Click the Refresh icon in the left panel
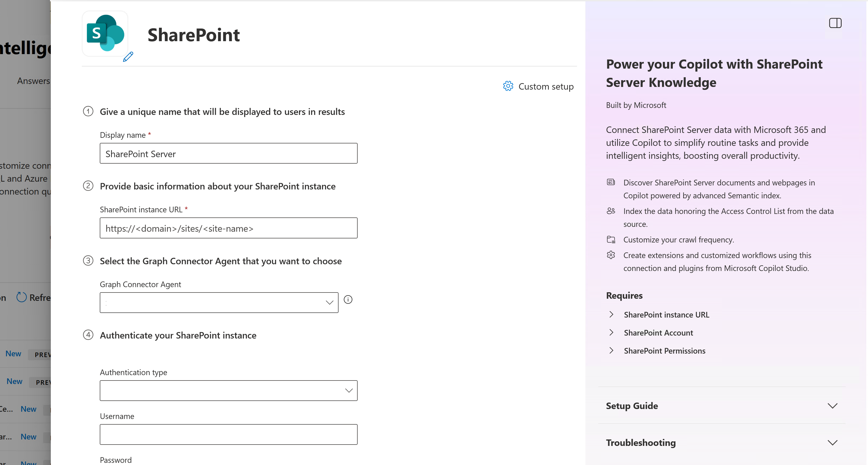This screenshot has width=868, height=465. (22, 297)
